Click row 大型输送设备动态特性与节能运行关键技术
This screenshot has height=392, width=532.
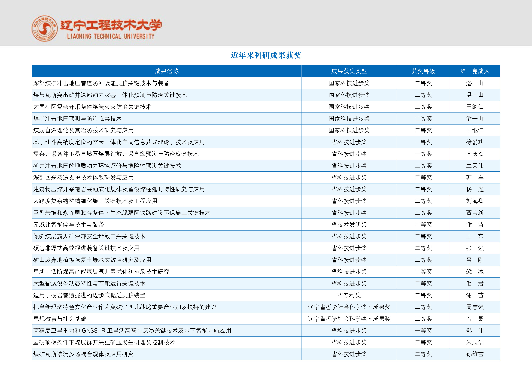point(266,284)
